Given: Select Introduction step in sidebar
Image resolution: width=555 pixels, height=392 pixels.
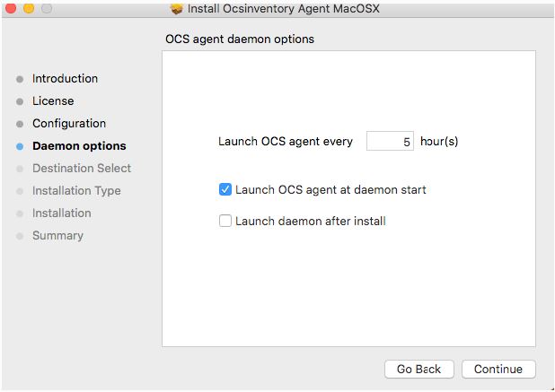Looking at the screenshot, I should (x=65, y=79).
